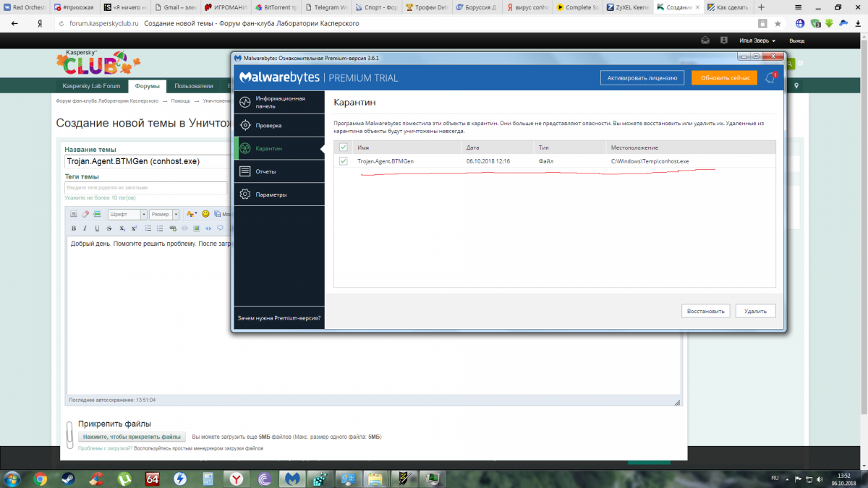868x488 pixels.
Task: Insert numbered list in forum editor
Action: tap(159, 228)
